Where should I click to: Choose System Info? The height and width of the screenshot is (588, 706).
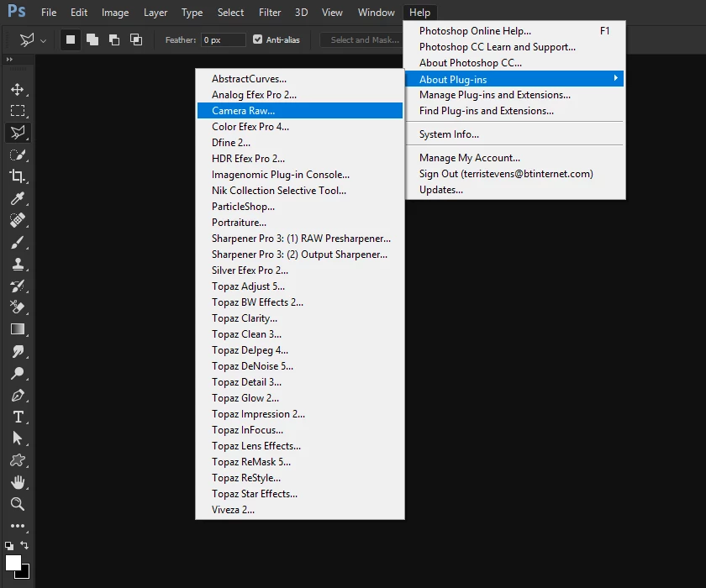[514, 134]
